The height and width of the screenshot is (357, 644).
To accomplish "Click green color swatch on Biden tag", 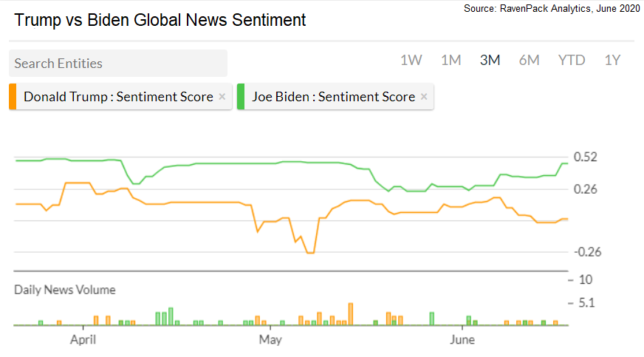I will coord(241,97).
